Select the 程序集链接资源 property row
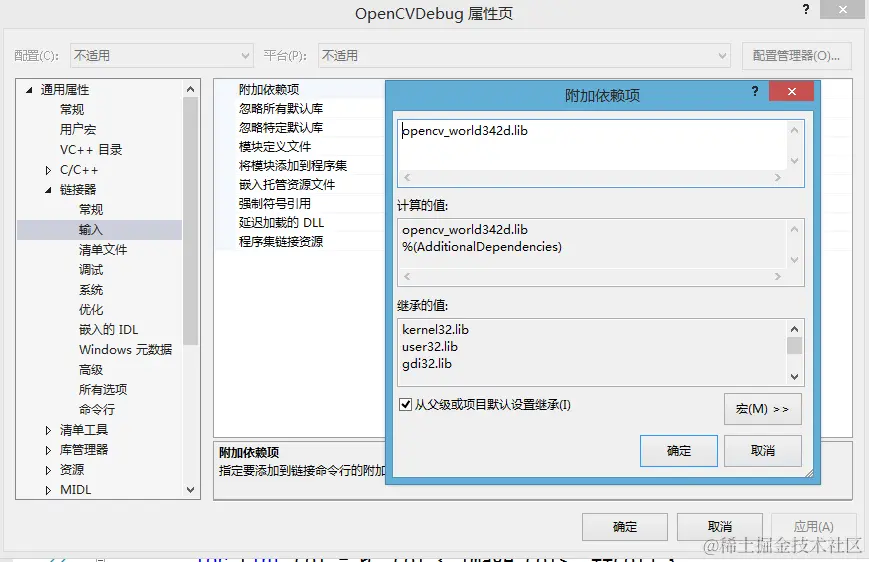 pos(299,242)
